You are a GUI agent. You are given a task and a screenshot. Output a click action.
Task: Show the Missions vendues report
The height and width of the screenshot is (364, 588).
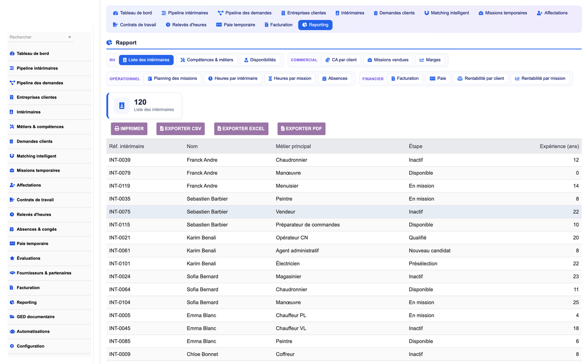388,60
